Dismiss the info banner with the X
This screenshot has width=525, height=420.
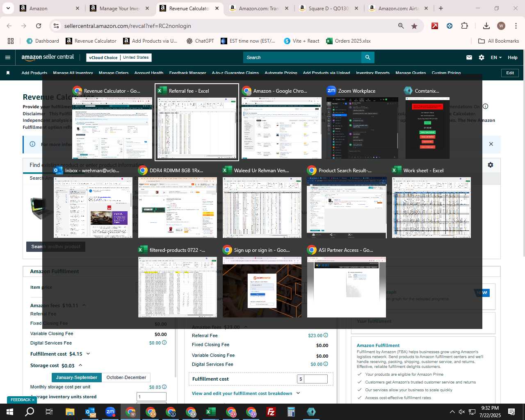pos(491,144)
